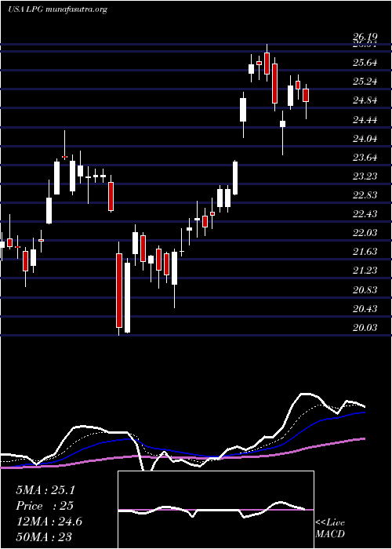Select the 21.63 price axis label

pos(365,252)
